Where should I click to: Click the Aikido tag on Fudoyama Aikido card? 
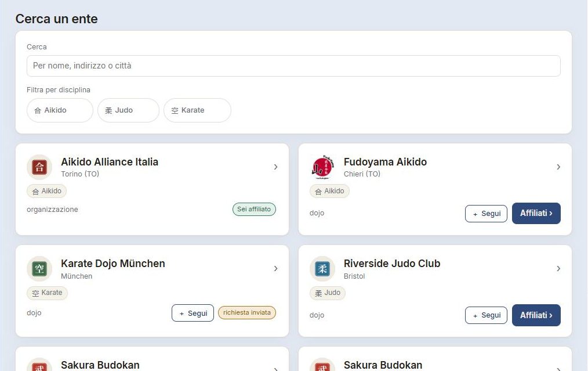coord(329,191)
